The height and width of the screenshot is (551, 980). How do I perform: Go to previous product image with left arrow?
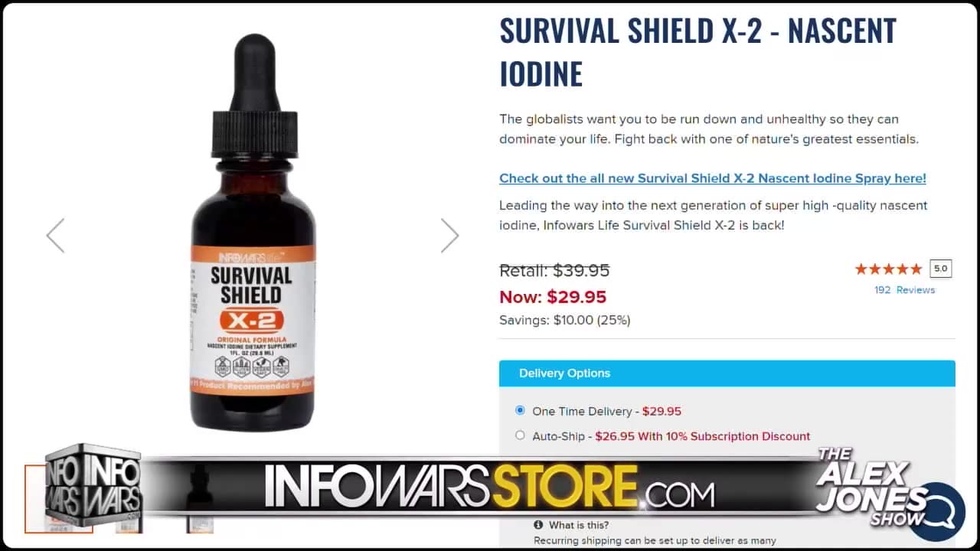pyautogui.click(x=55, y=236)
